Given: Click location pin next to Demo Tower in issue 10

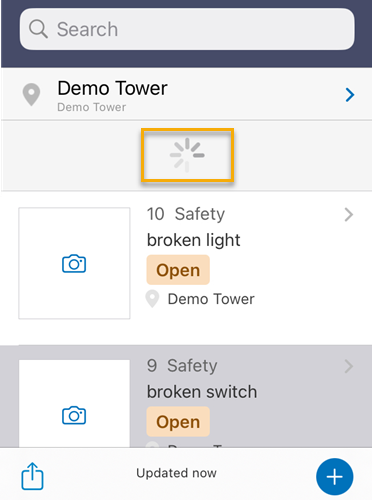Looking at the screenshot, I should (x=152, y=299).
